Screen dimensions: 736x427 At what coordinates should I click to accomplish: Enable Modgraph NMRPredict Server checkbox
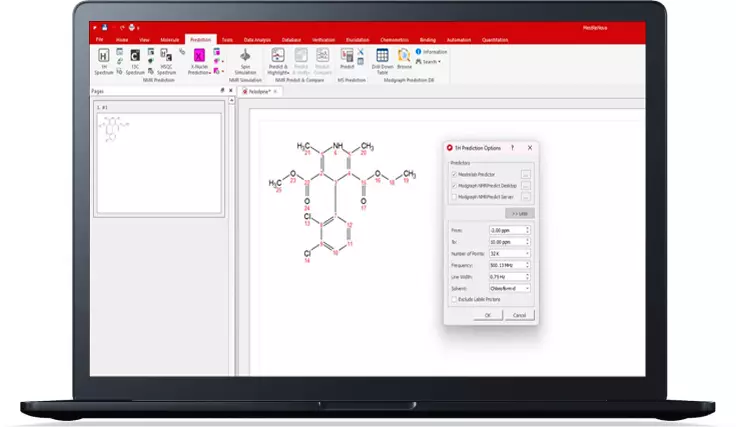(453, 196)
